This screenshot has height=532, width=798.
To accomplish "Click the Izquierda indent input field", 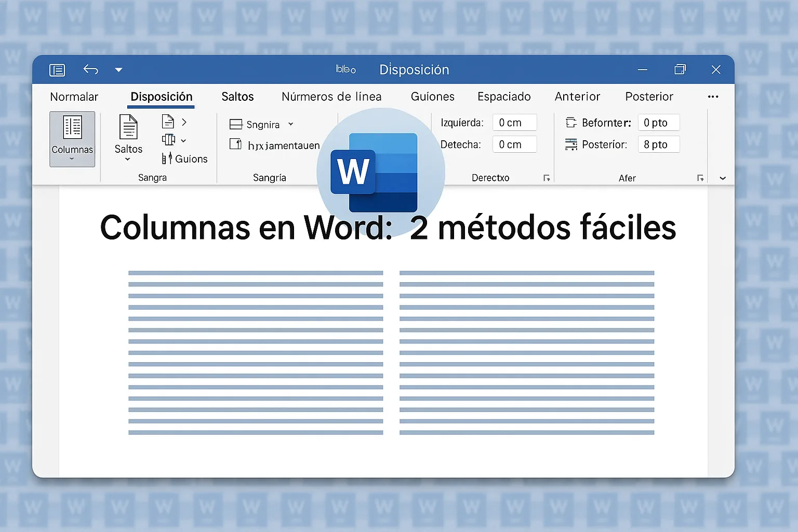I will pos(514,123).
